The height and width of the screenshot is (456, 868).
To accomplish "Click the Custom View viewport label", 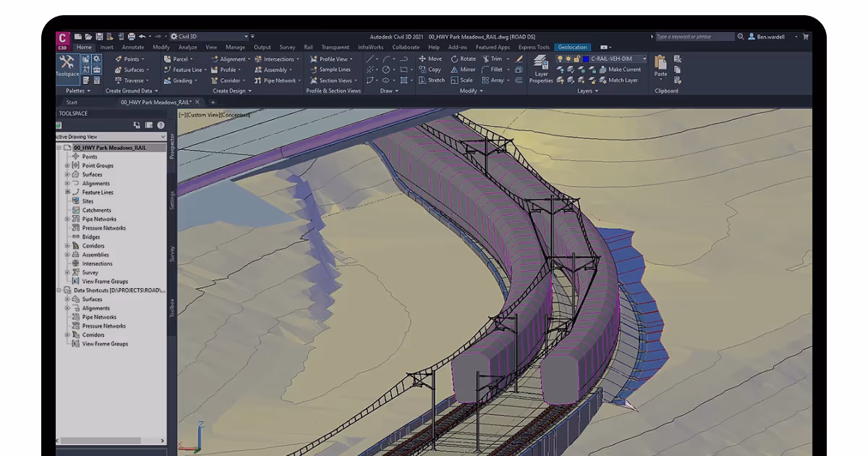I will [202, 115].
